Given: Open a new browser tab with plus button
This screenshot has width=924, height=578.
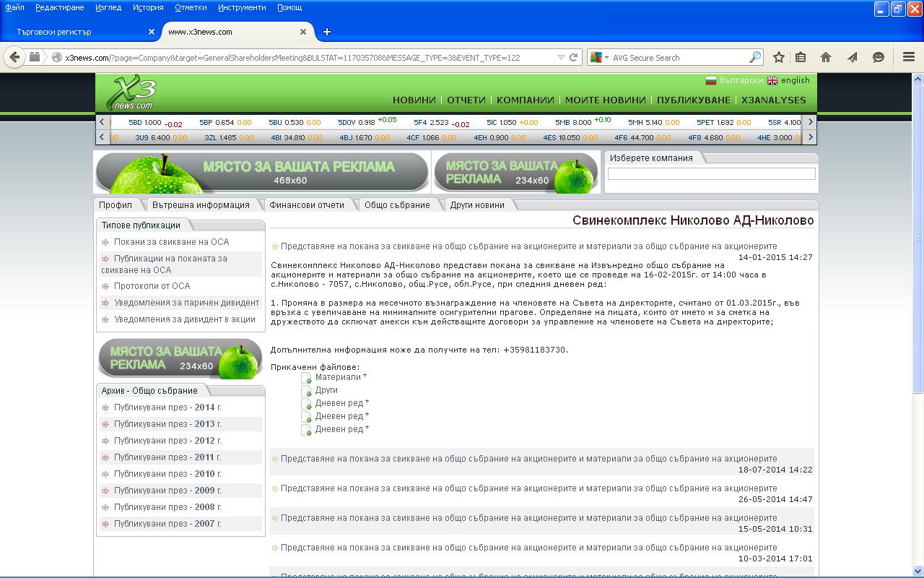Looking at the screenshot, I should click(326, 32).
